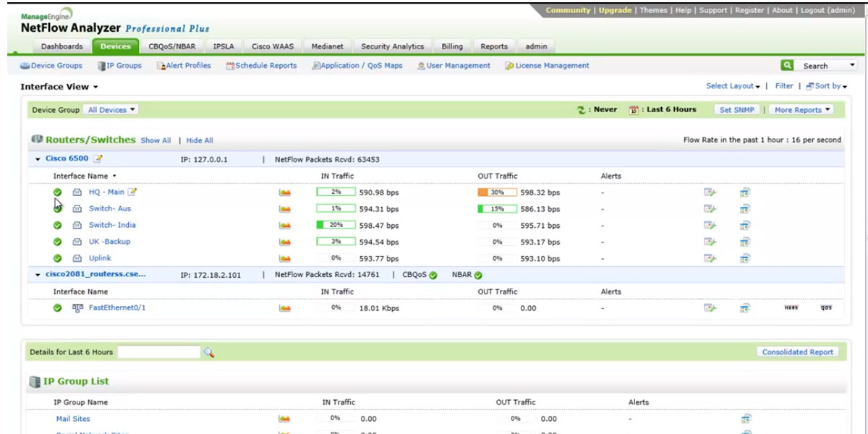Collapse the Cisco 6500 device section
This screenshot has height=434, width=868.
coord(36,158)
